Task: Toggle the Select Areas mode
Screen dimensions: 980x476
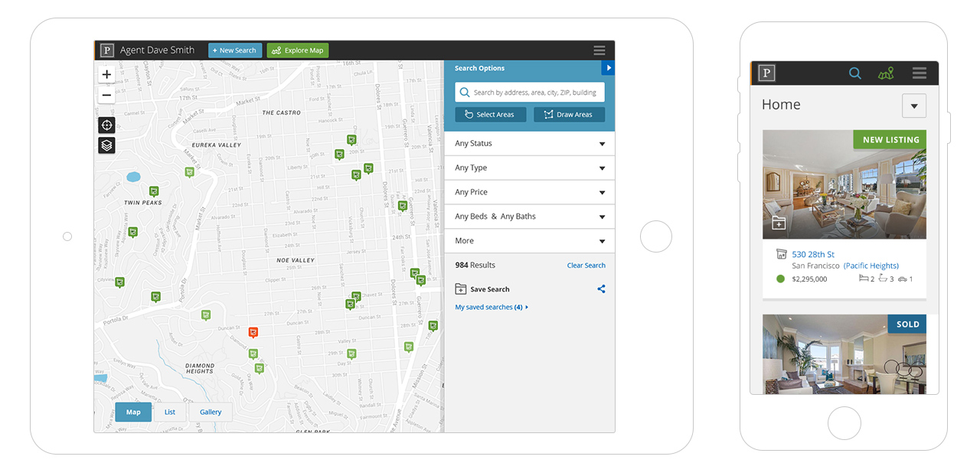Action: 490,115
